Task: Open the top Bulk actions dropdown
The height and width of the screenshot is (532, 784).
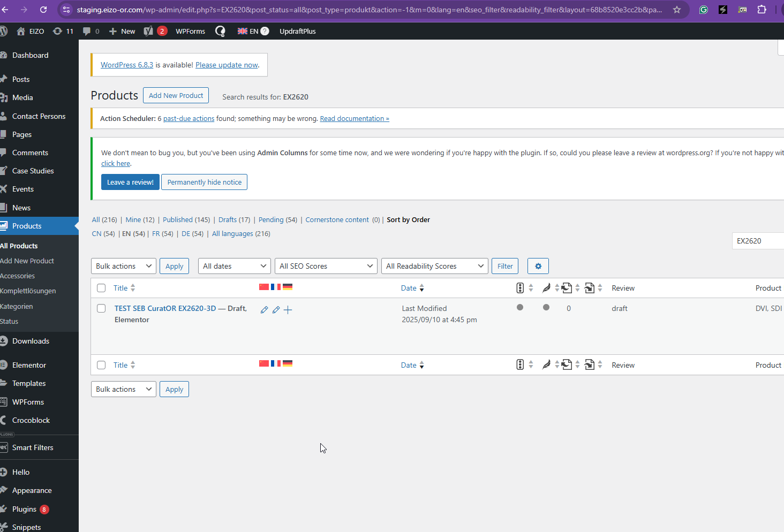Action: [124, 266]
